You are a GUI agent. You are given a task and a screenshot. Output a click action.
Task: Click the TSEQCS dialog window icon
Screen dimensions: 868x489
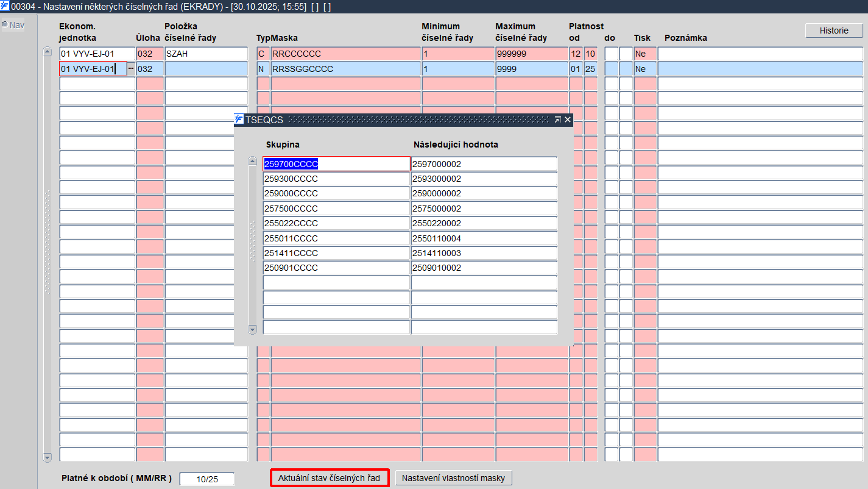coord(239,120)
